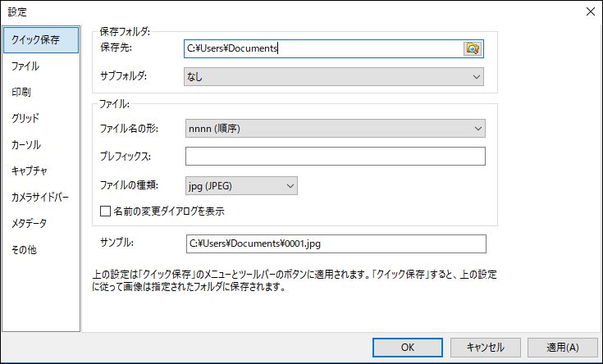The height and width of the screenshot is (364, 603).
Task: Select the クイック保存 category
Action: tap(41, 40)
